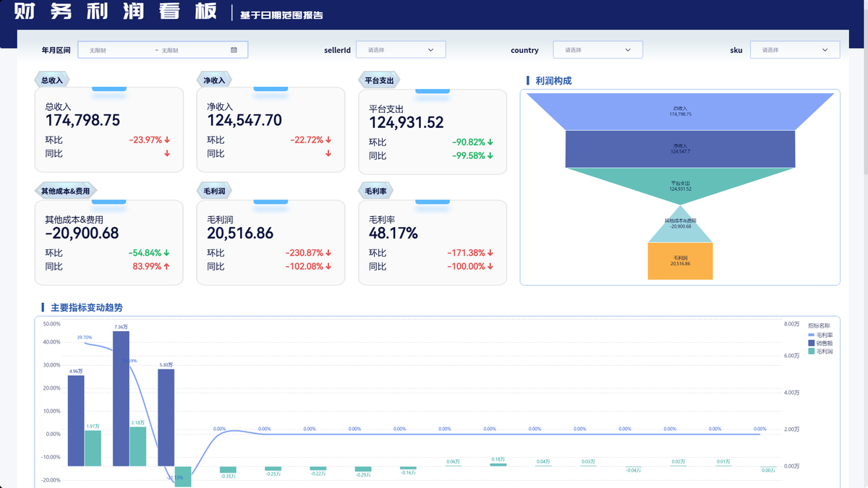The width and height of the screenshot is (868, 488).
Task: Click the 7.36万 sales bar
Action: point(121,398)
